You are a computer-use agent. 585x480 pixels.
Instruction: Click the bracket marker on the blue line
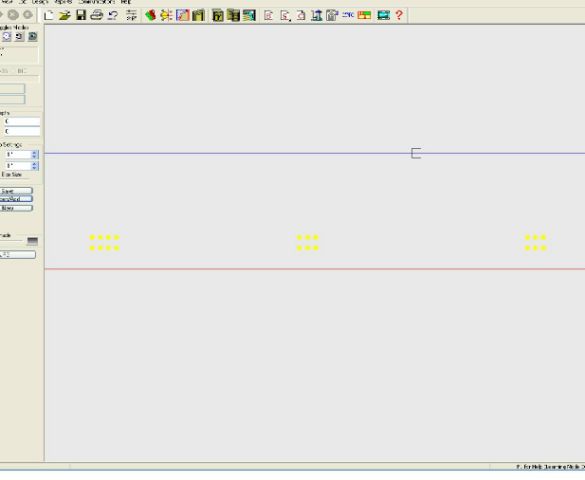tap(416, 153)
